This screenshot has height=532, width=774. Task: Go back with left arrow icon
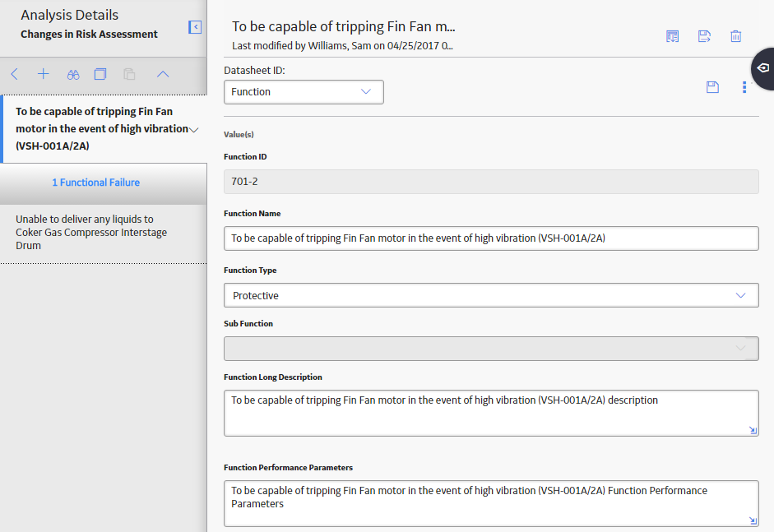coord(14,75)
